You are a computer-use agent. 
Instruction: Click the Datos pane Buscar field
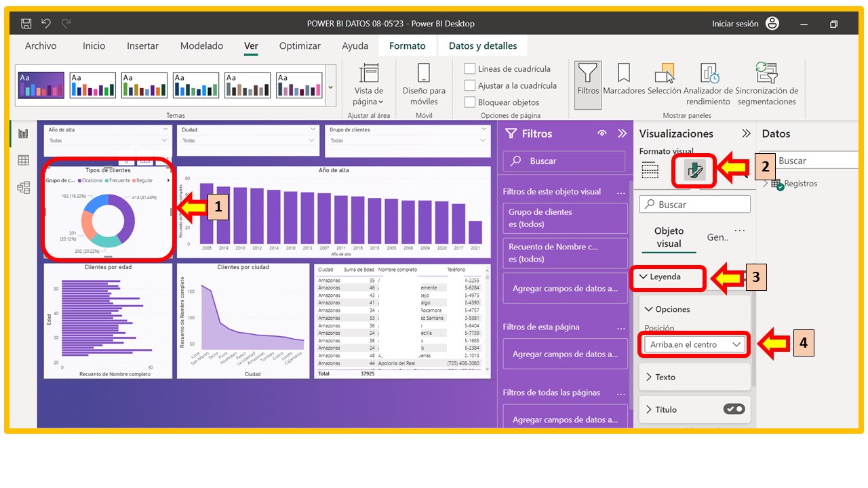[x=809, y=161]
